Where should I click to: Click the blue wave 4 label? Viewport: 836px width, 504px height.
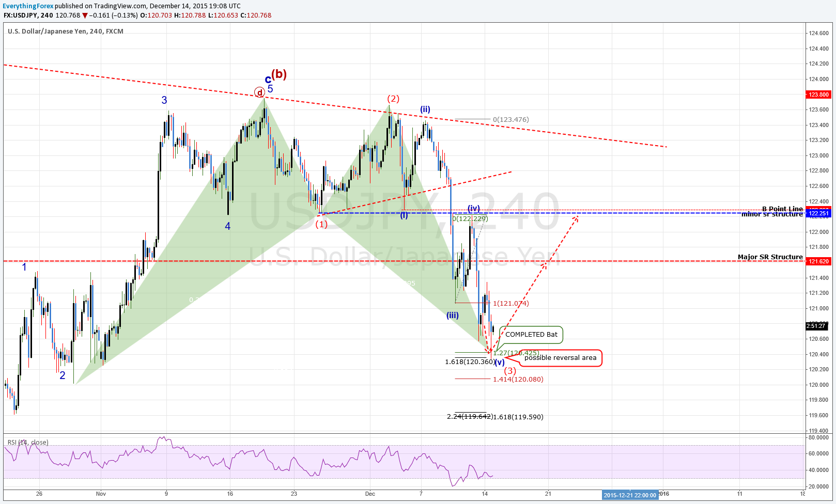tap(228, 226)
